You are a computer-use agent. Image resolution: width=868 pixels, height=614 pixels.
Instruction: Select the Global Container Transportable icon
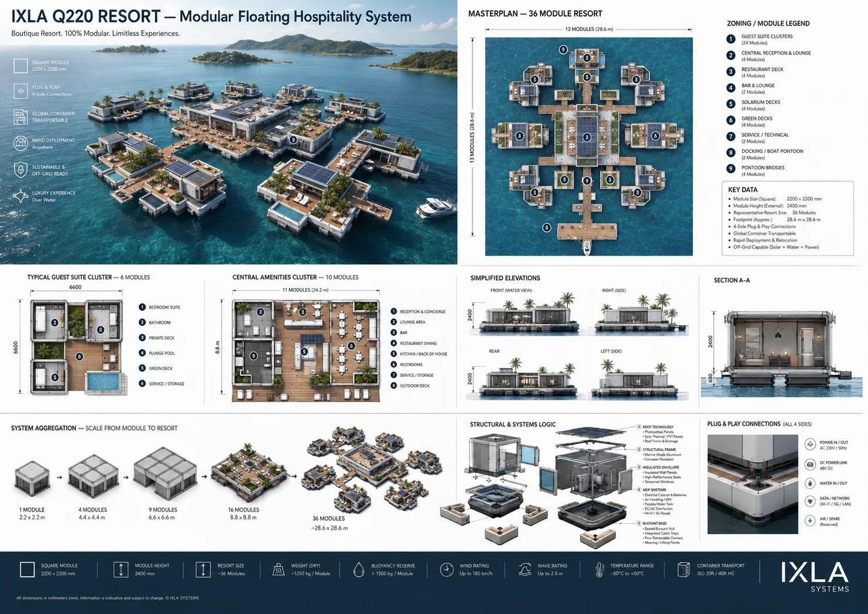pos(20,117)
